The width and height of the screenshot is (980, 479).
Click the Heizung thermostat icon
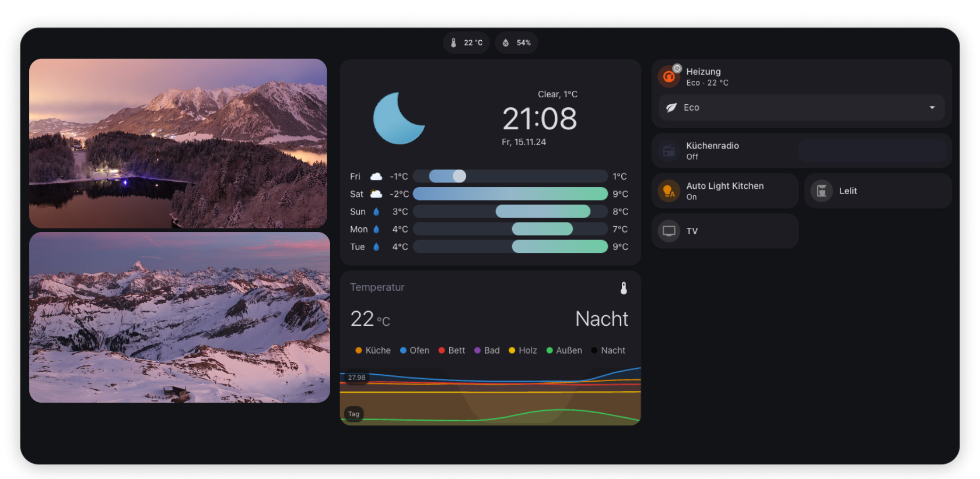(x=669, y=77)
